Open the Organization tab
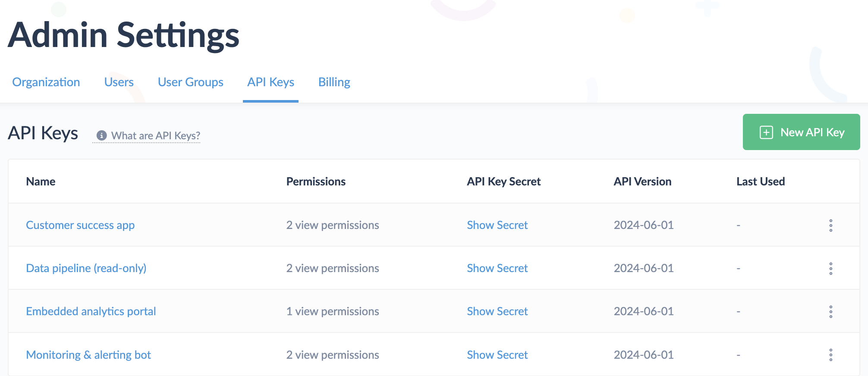 click(x=46, y=82)
